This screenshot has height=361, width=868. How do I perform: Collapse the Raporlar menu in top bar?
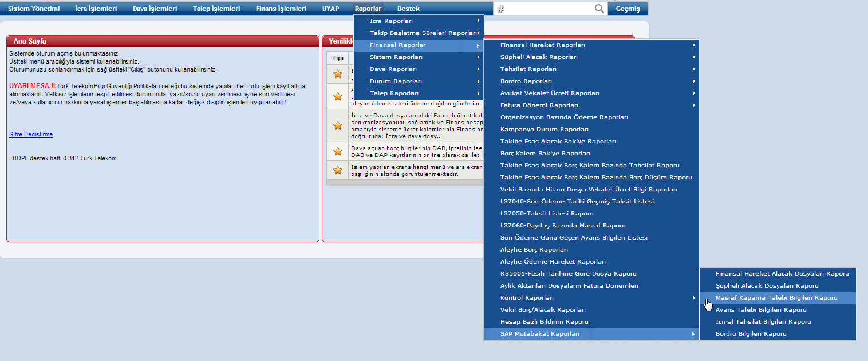pos(368,9)
